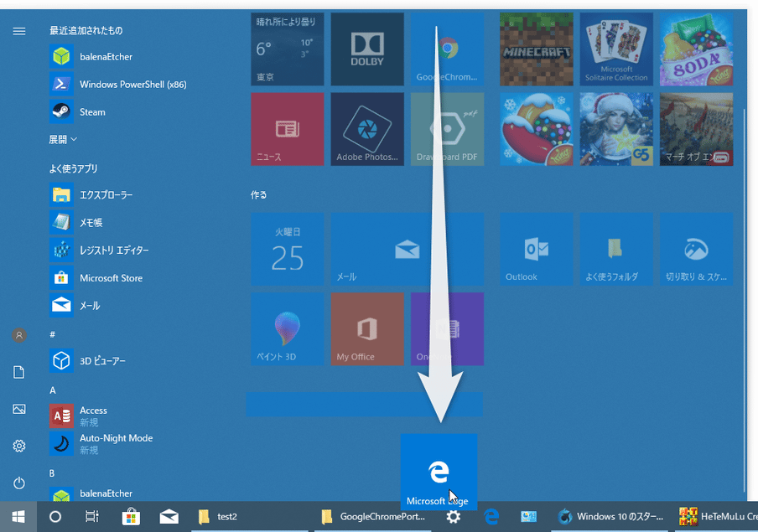
Task: Open マーチ オブ エンパイア tile
Action: 696,130
